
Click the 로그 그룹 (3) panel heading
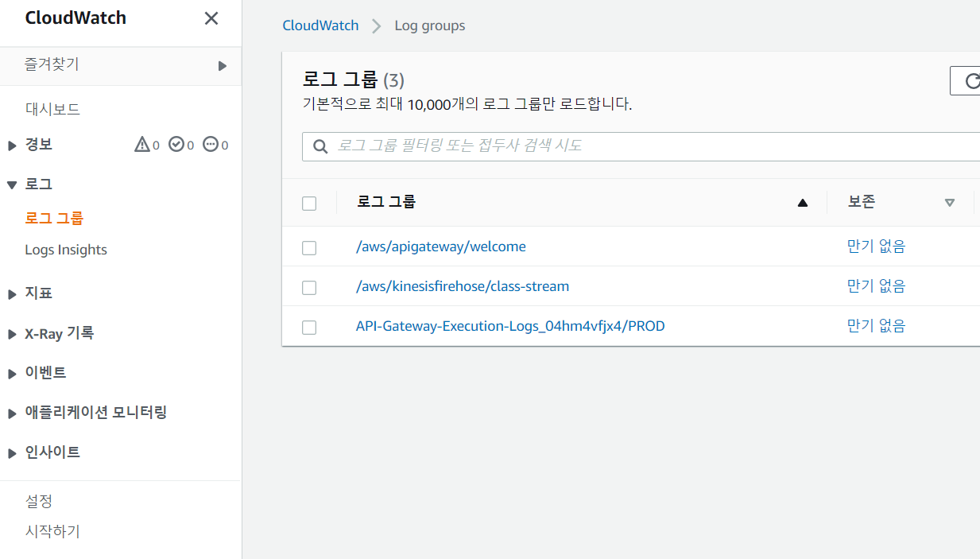point(354,80)
